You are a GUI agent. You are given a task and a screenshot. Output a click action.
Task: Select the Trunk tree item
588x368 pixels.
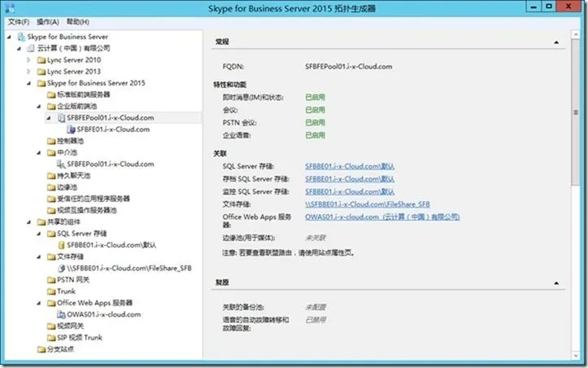tap(66, 291)
